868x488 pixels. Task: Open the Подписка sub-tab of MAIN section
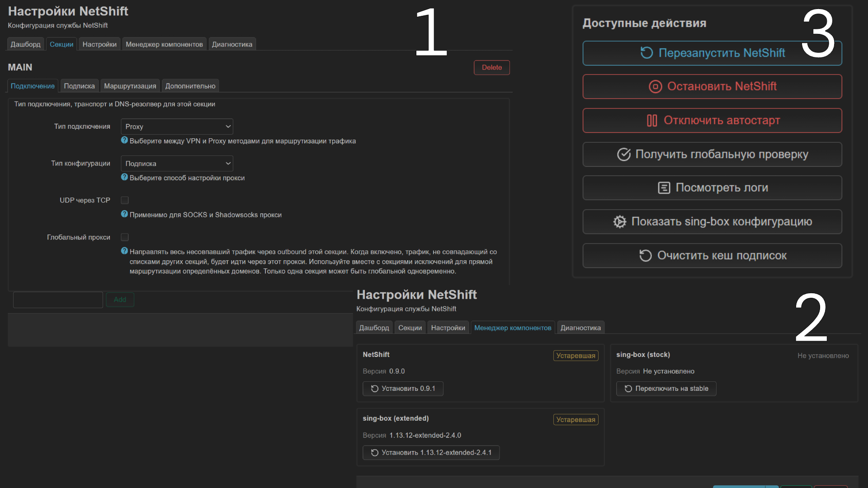tap(79, 86)
